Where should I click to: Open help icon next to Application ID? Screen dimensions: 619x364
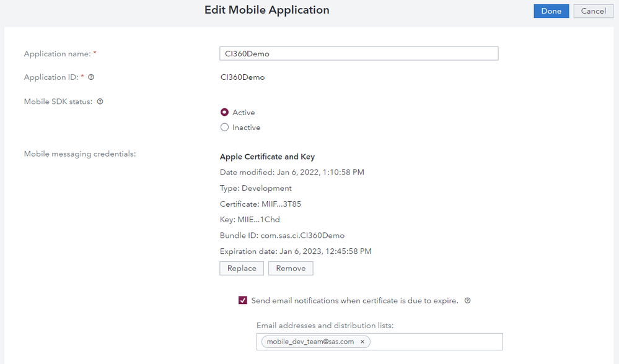pyautogui.click(x=91, y=77)
